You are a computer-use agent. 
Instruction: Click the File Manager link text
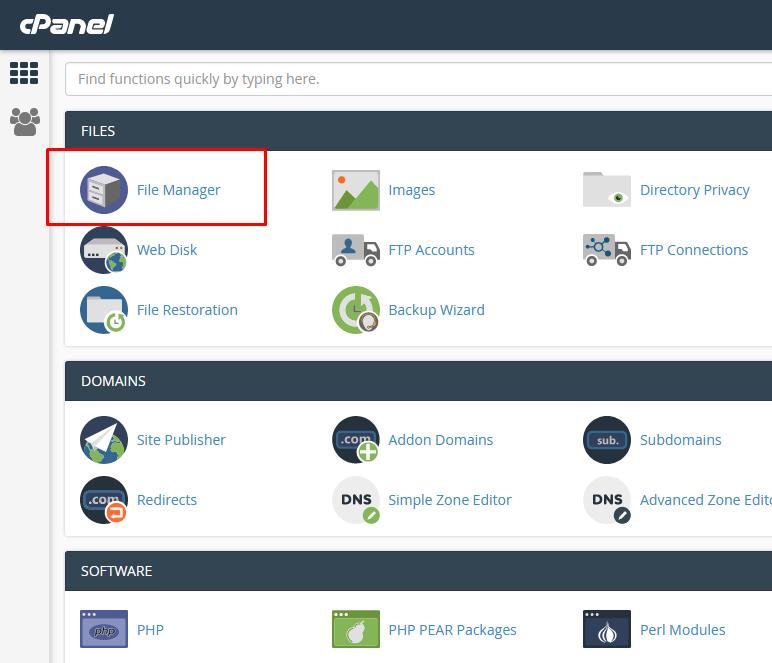[x=178, y=190]
